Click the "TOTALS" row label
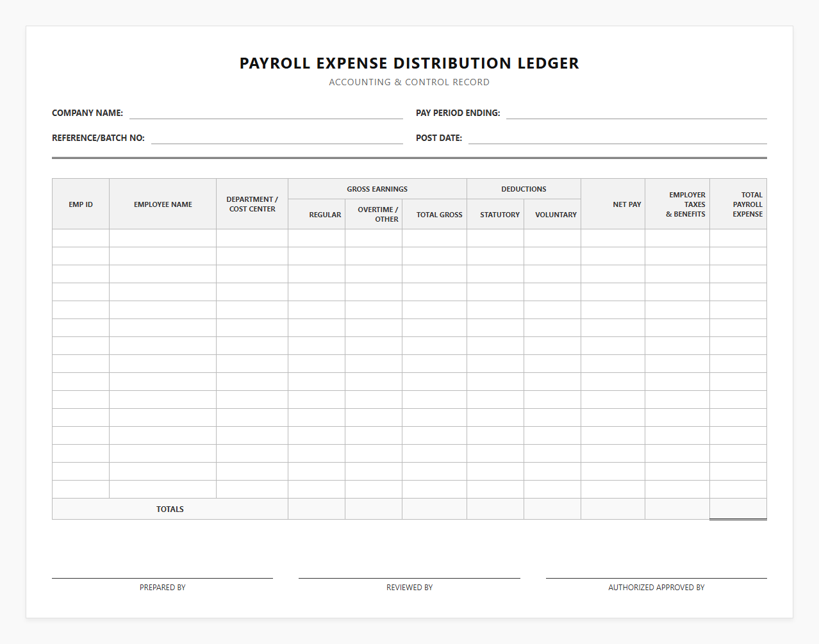The height and width of the screenshot is (644, 819). 170,509
